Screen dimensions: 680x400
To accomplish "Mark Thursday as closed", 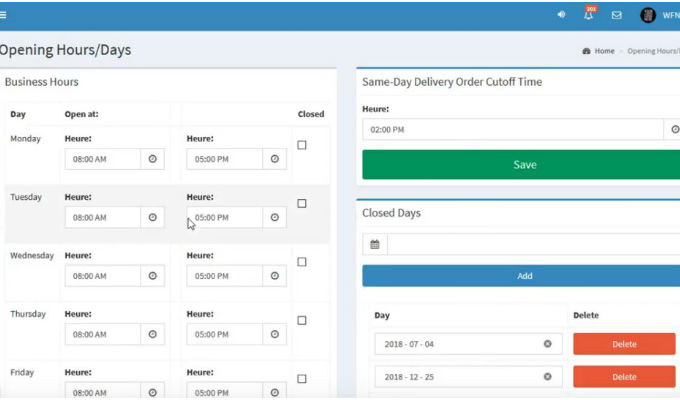I will [302, 321].
